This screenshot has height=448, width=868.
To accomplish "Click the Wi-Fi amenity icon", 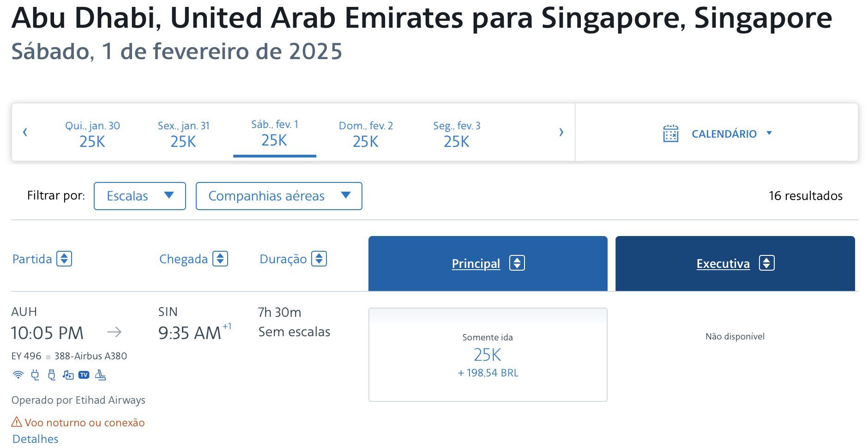I will (x=18, y=375).
